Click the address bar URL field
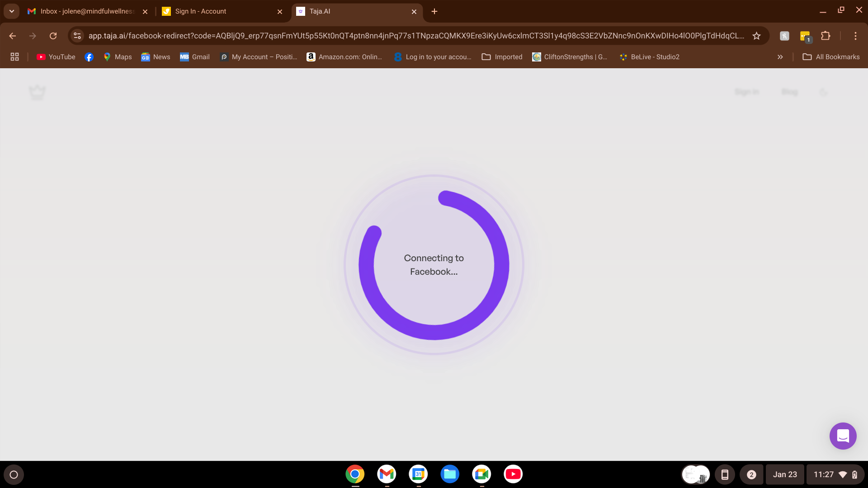This screenshot has height=488, width=868. click(x=416, y=36)
